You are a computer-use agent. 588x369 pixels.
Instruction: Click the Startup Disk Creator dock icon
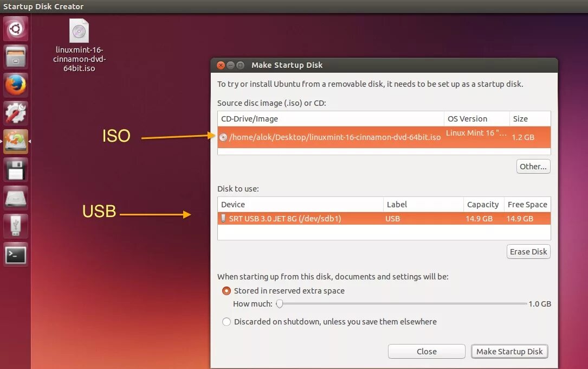[15, 142]
